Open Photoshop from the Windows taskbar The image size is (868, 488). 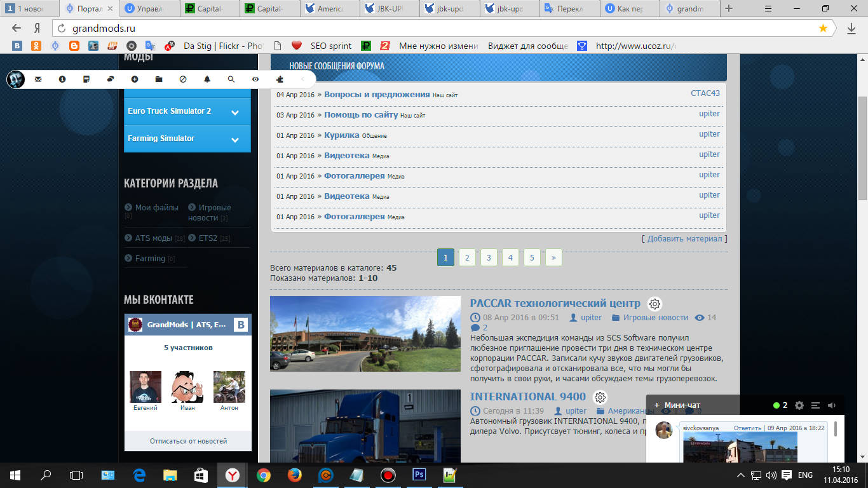pyautogui.click(x=419, y=475)
